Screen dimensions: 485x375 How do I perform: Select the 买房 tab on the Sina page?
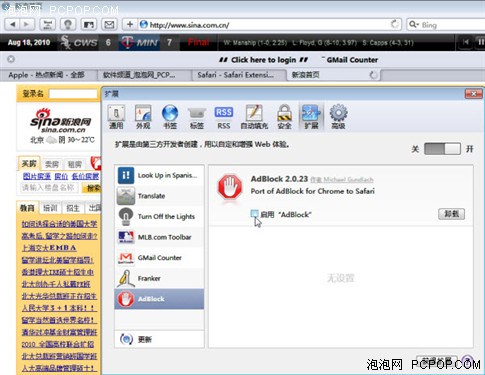[29, 164]
